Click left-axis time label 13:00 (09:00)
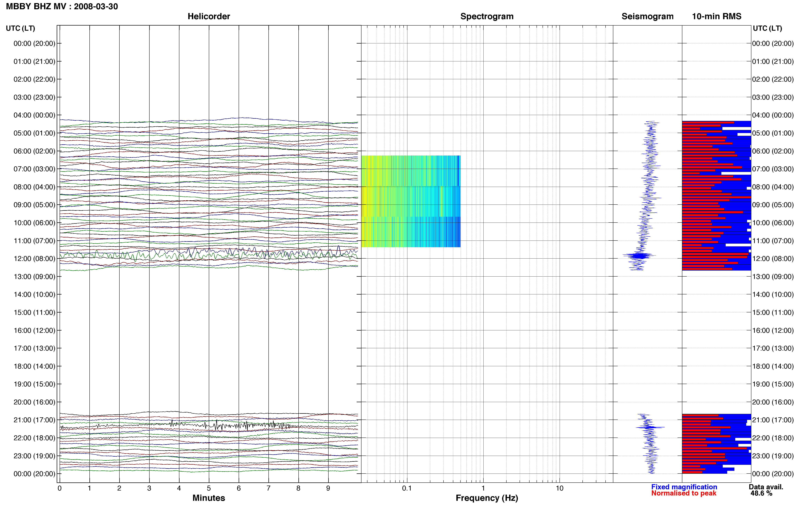812x508 pixels. coord(34,277)
